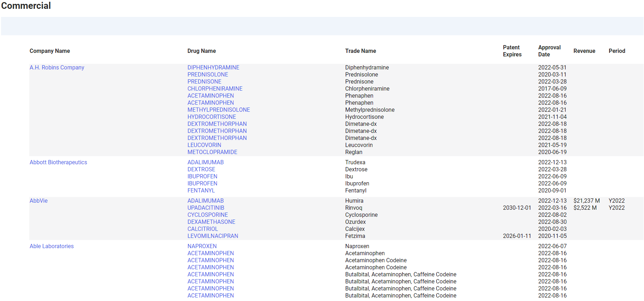
Task: Select the Fentanyl trade name cell
Action: click(356, 190)
